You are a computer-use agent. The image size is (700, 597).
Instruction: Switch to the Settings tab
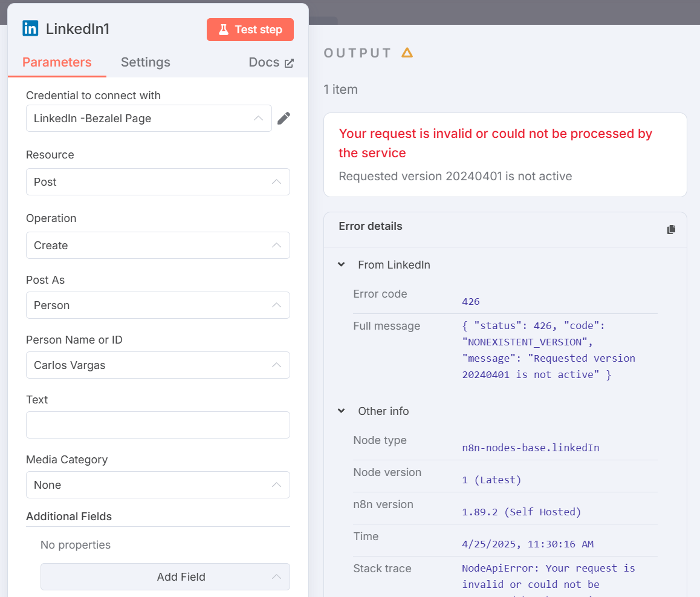(146, 62)
